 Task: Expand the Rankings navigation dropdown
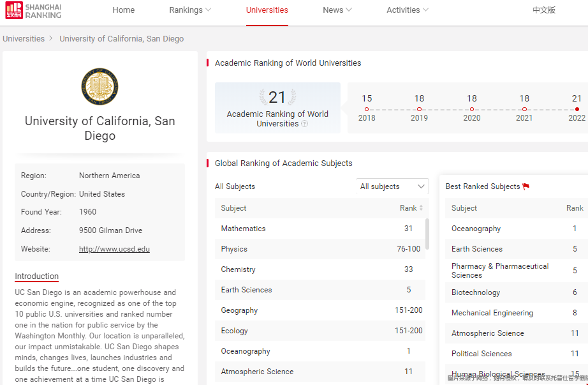[190, 10]
